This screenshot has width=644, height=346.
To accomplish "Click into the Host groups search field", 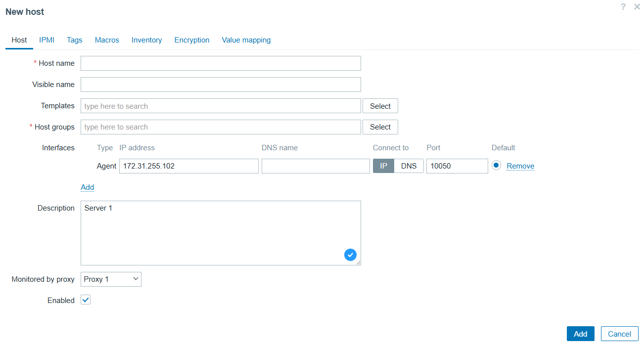I will [221, 127].
